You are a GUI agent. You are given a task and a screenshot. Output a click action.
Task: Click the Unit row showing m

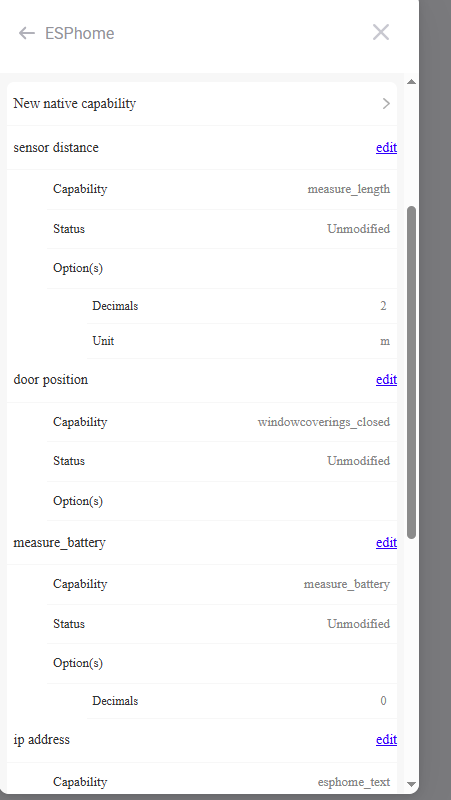(242, 341)
